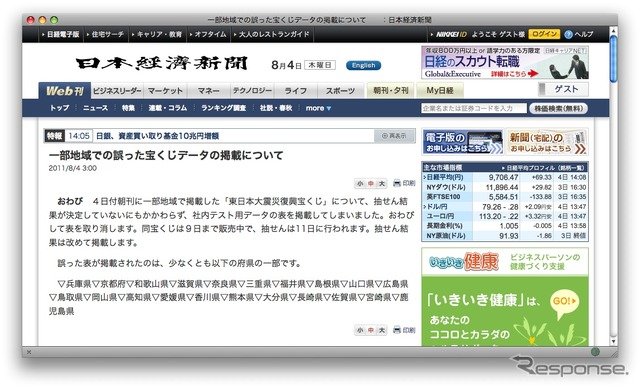Screen dimensions: 640x388
Task: Click the help question mark icon
Action: tap(568, 35)
